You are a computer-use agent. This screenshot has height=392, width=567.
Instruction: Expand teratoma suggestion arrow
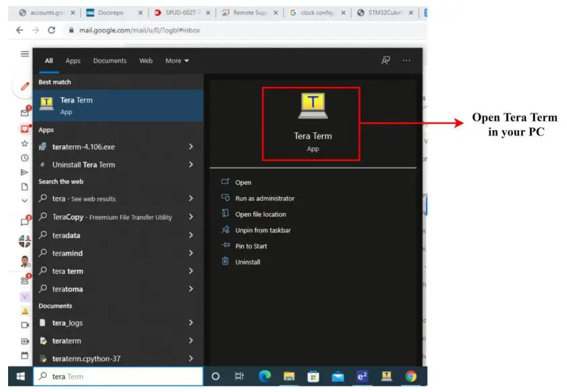pos(191,289)
